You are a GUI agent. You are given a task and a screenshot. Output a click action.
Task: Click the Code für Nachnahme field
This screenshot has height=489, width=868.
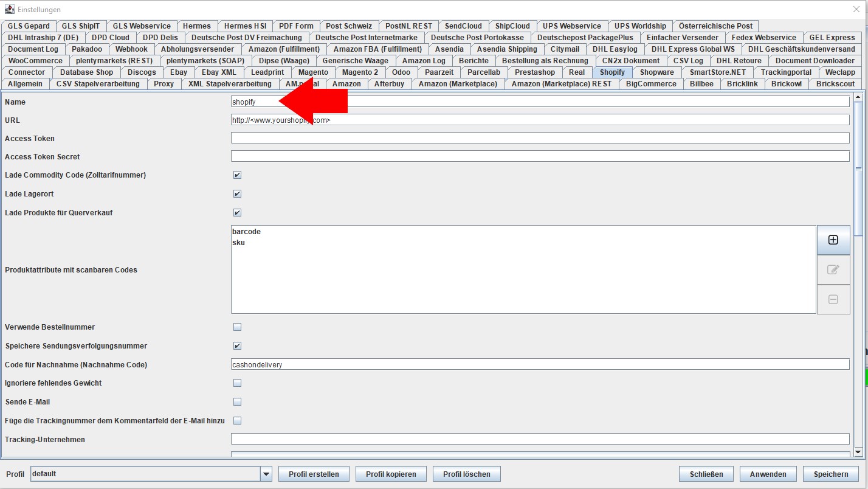(540, 364)
